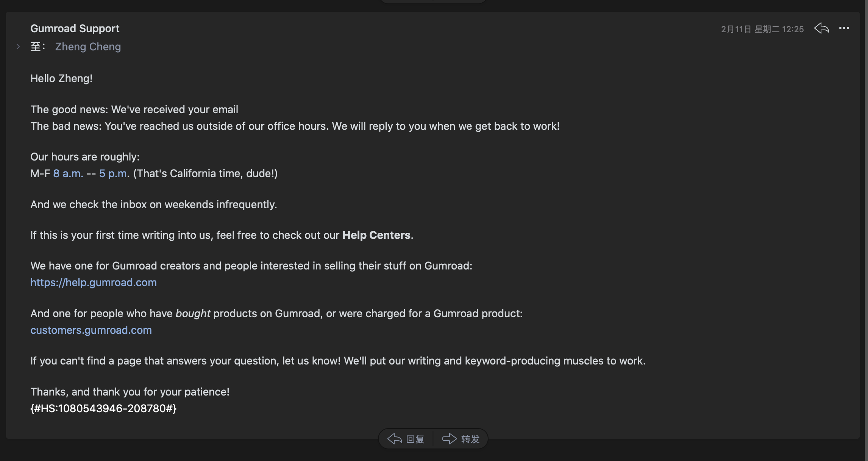Open the three-dot more options menu
Viewport: 868px width, 461px height.
click(844, 28)
